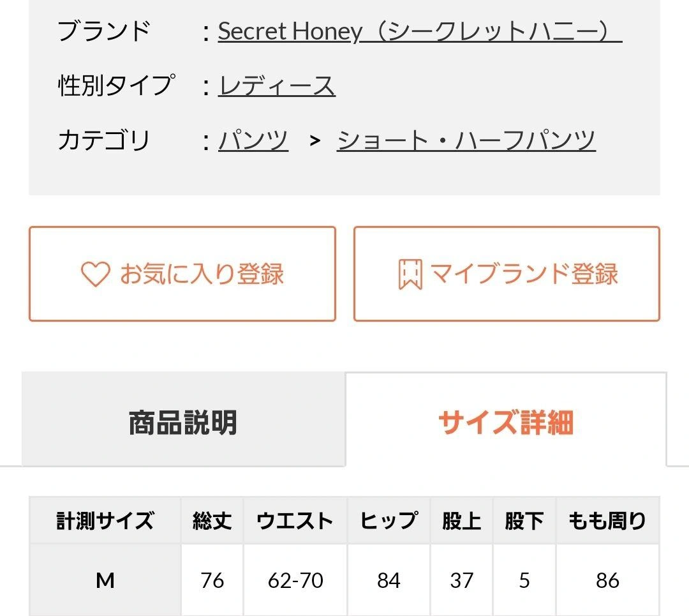This screenshot has width=689, height=616.
Task: Click the もも周り column header
Action: coord(607,520)
